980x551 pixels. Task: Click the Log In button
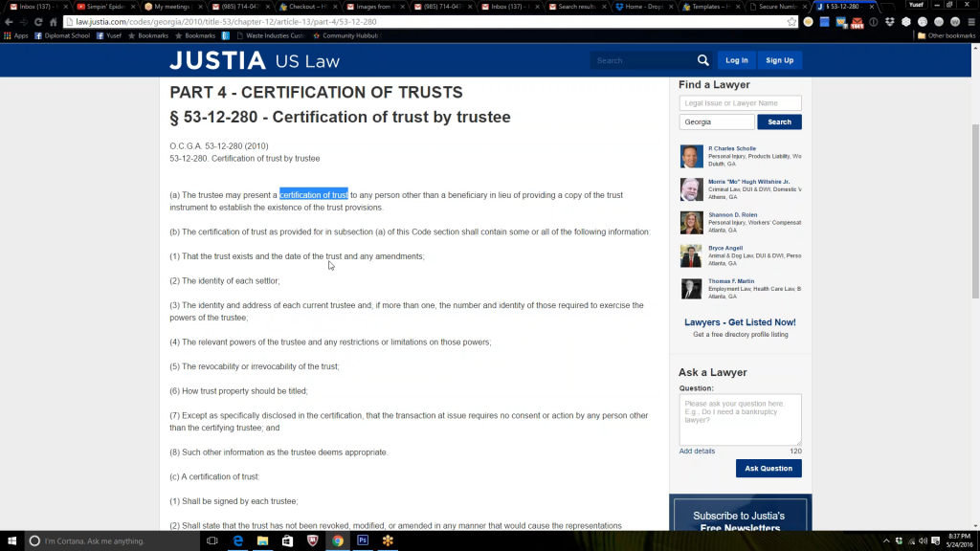click(737, 60)
